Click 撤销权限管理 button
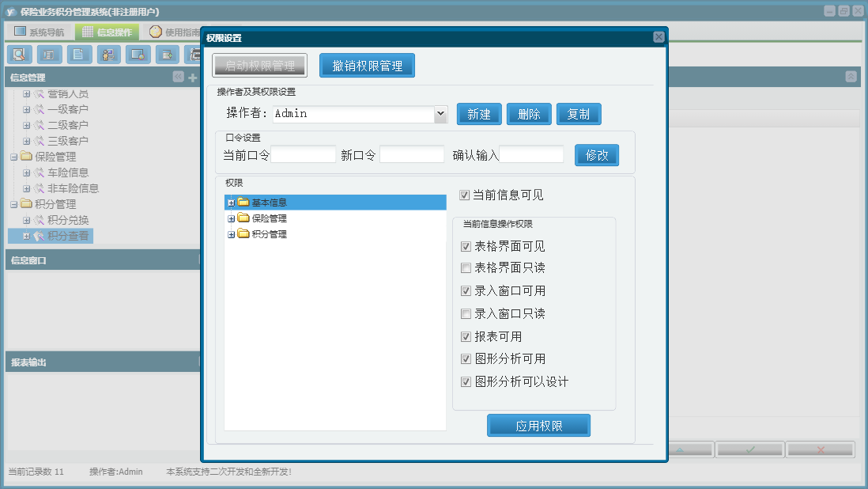Image resolution: width=868 pixels, height=489 pixels. (x=367, y=66)
